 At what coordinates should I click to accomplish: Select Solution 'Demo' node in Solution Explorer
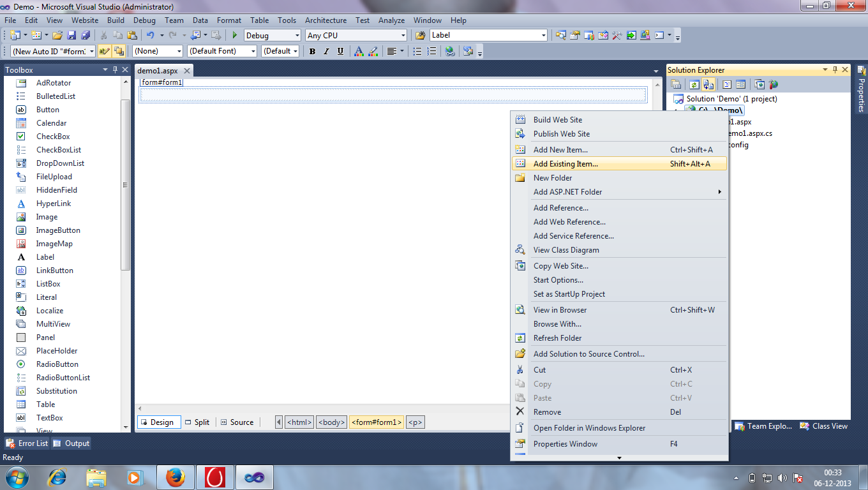pos(731,99)
